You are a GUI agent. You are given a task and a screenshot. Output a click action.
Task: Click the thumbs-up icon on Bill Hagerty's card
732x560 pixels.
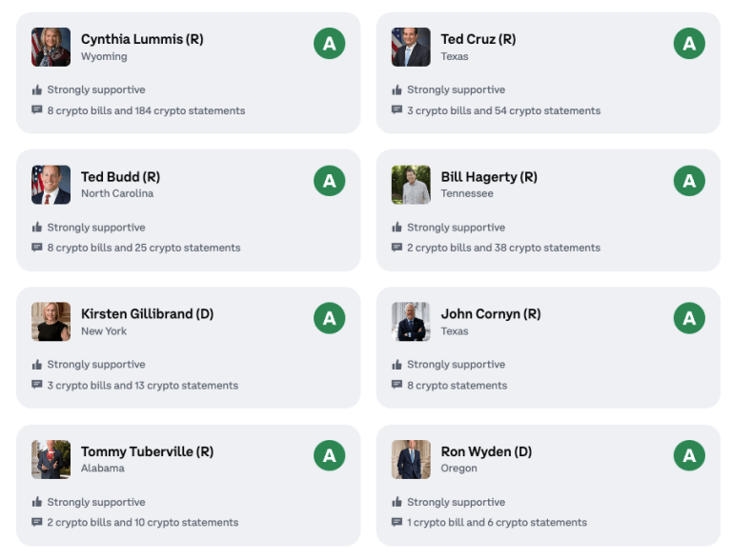(396, 228)
